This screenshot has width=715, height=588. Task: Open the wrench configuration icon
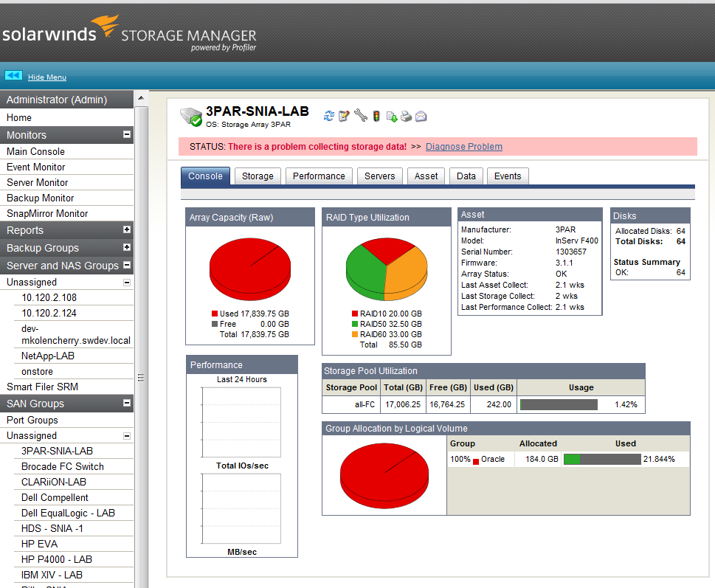tap(360, 115)
